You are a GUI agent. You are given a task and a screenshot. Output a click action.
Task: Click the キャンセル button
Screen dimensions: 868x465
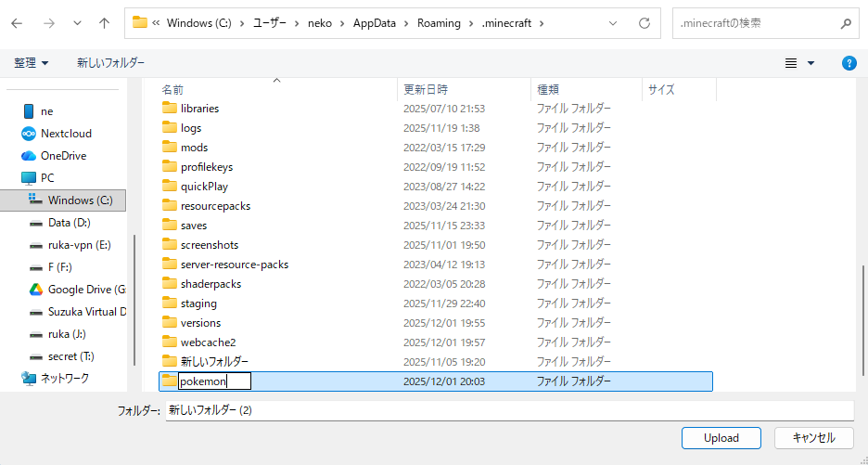(813, 438)
